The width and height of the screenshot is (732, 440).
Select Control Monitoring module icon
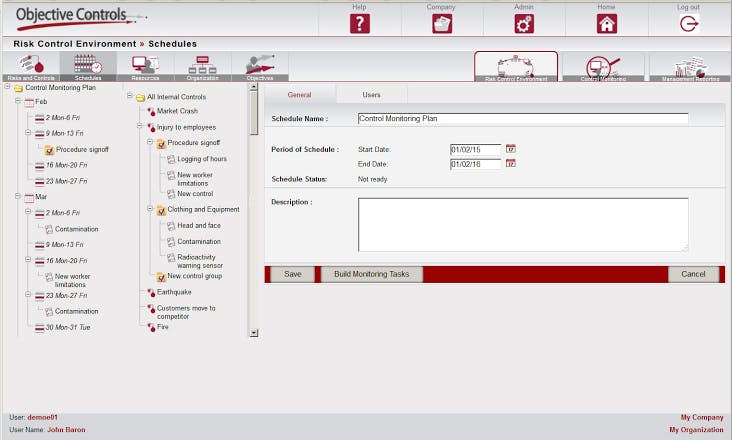pos(603,68)
